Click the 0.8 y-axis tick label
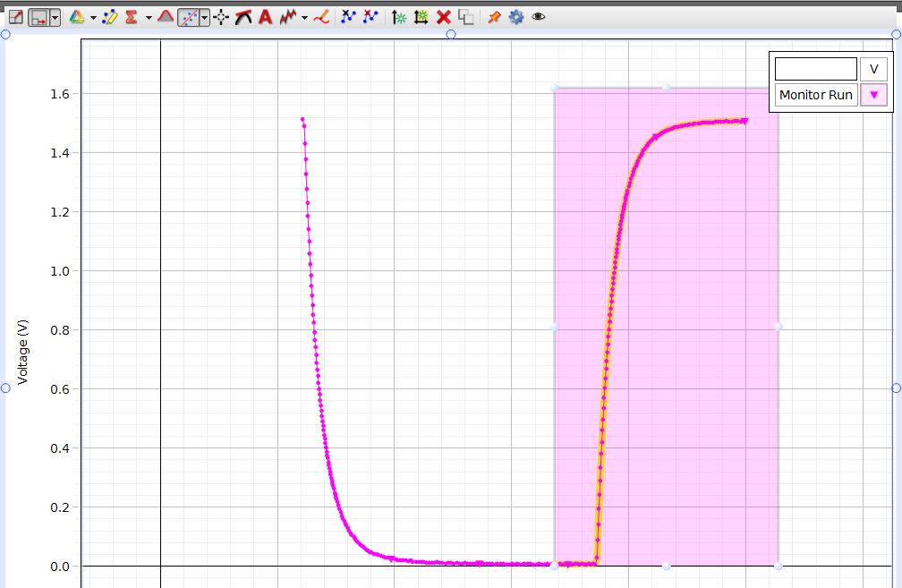Viewport: 902px width, 588px height. tap(60, 330)
